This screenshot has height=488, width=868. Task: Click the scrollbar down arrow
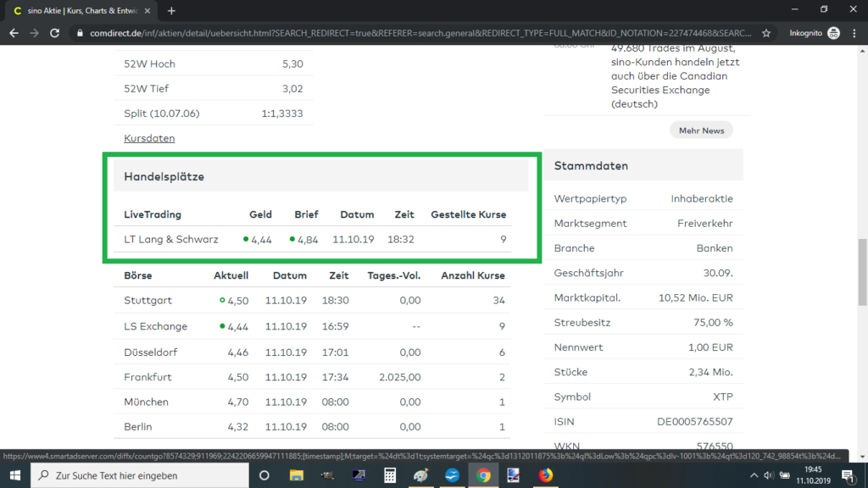862,457
